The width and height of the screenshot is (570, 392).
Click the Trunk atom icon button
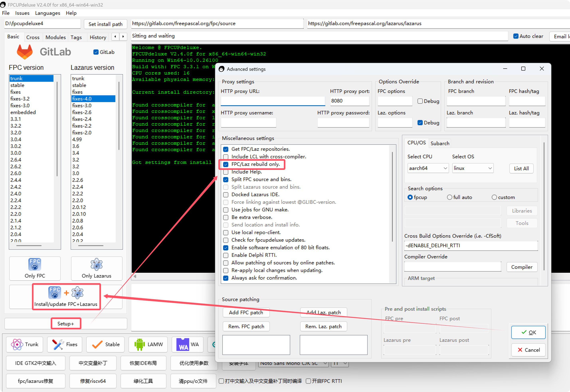coord(25,344)
